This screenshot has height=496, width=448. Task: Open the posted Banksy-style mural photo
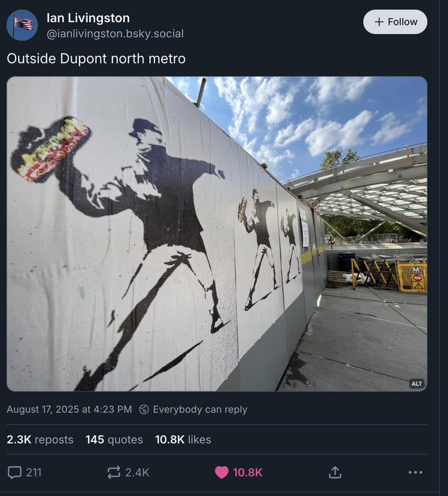coord(217,234)
